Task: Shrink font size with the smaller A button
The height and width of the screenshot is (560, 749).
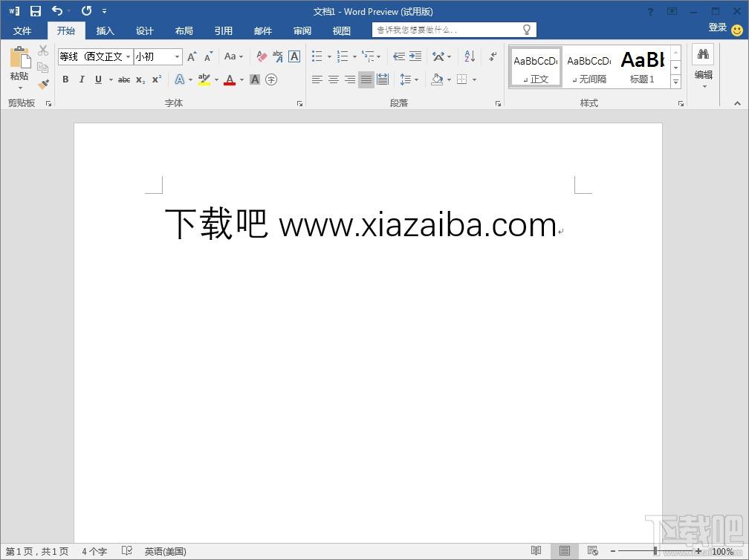Action: pos(208,56)
